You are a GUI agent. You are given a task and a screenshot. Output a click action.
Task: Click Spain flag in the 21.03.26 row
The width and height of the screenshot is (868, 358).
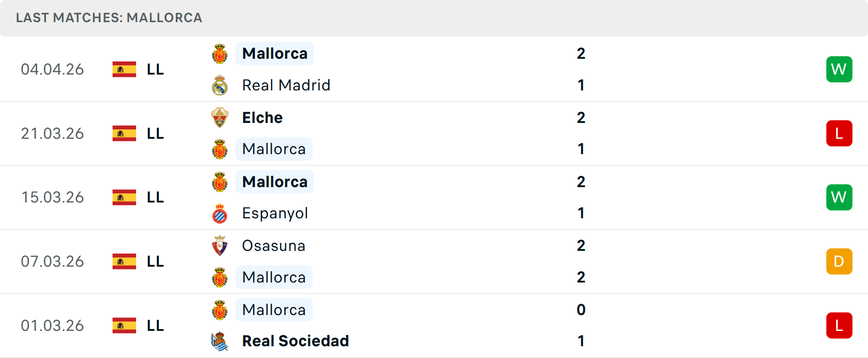(124, 133)
